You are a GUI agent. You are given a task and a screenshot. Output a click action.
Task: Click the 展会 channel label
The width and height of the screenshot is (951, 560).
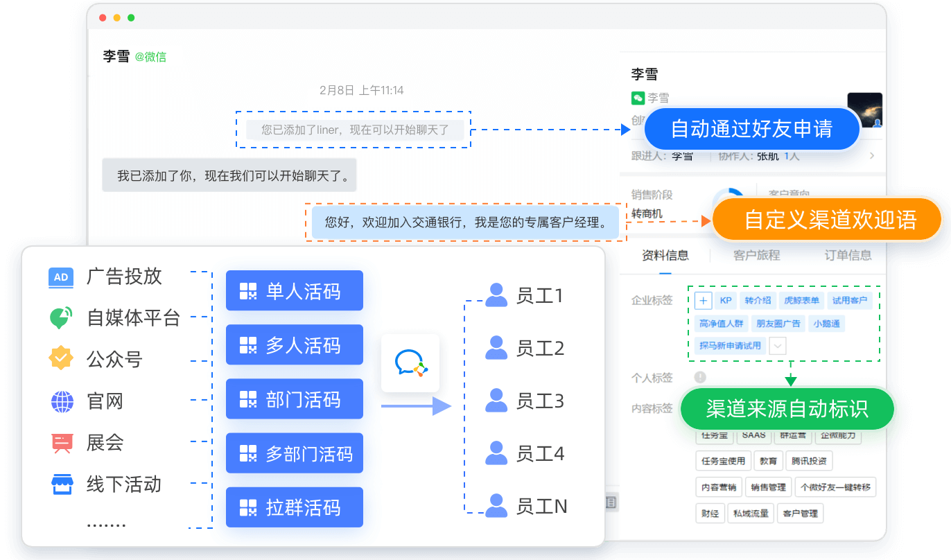click(105, 443)
